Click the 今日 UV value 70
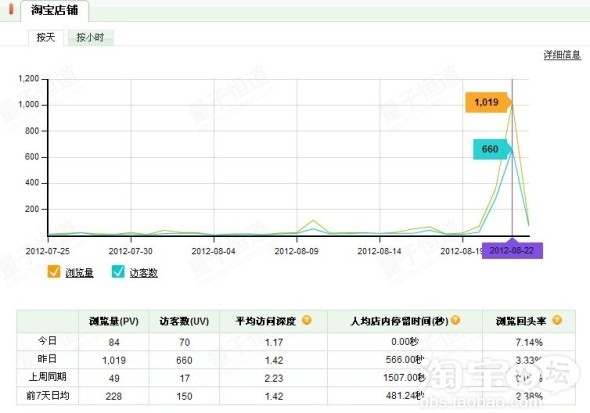 pyautogui.click(x=184, y=342)
